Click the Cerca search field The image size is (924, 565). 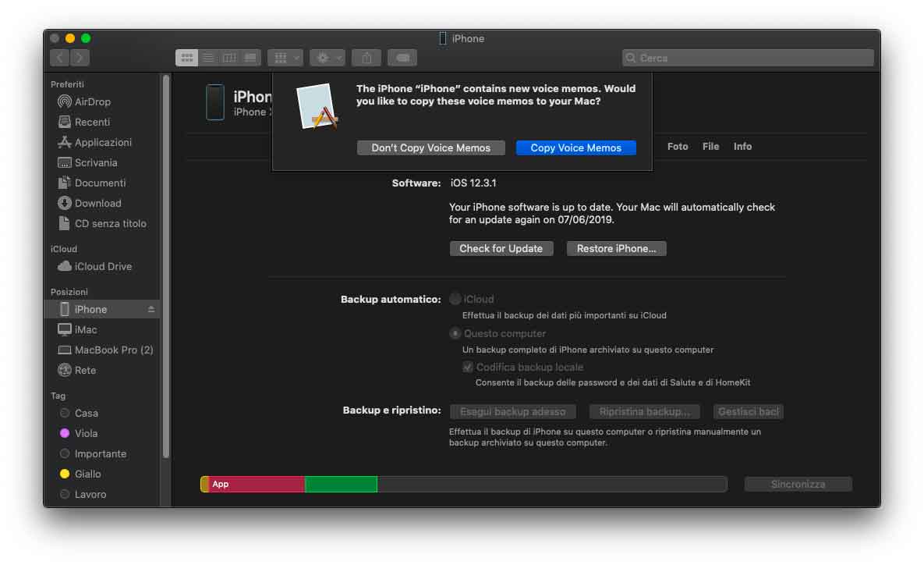[748, 58]
